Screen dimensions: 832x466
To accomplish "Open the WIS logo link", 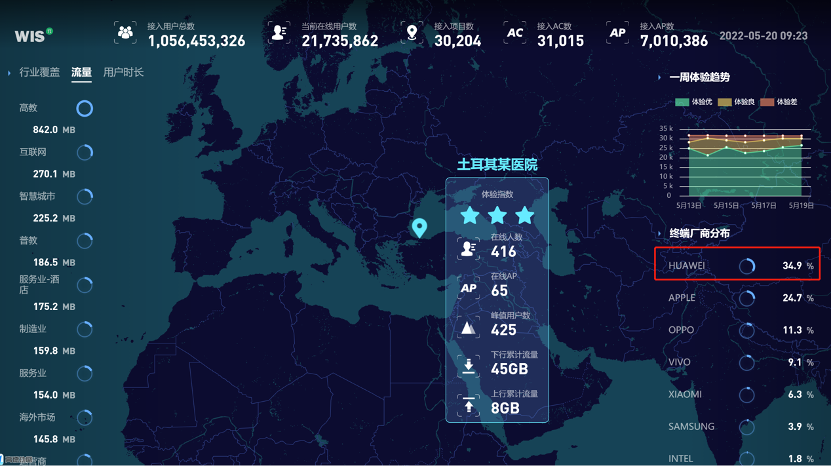I will click(33, 35).
